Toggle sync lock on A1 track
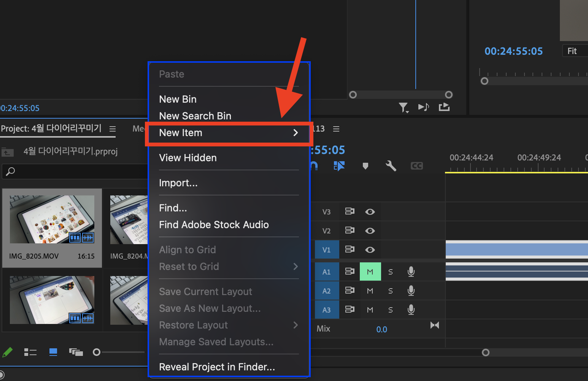Screen dimensions: 588x381 click(350, 271)
